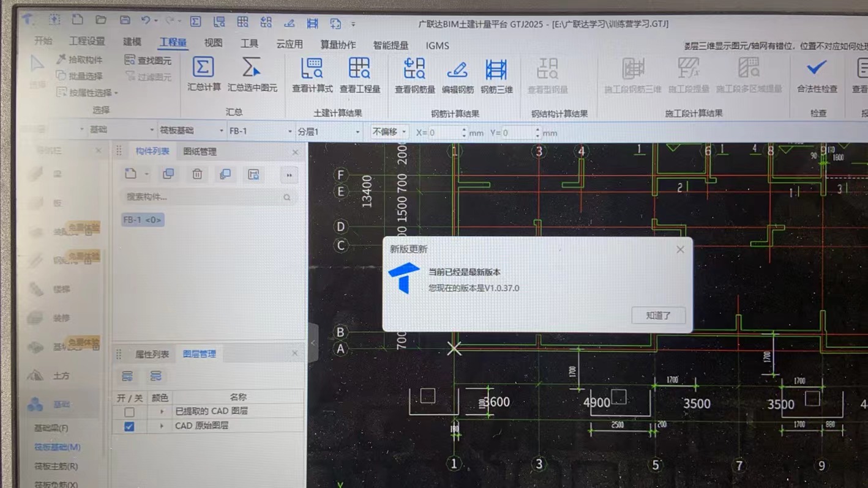868x488 pixels.
Task: Switch to 工程设置 ribbon tab
Action: 87,41
